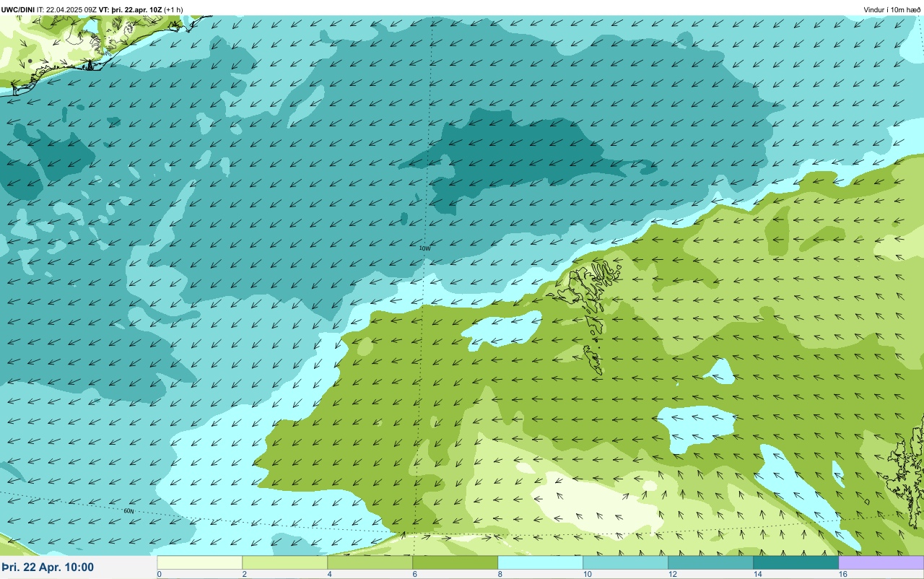Viewport: 924px width, 579px height.
Task: Click the legend value '16'
Action: point(842,574)
